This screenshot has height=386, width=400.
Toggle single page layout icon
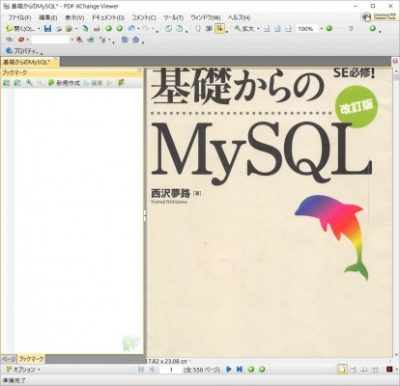coord(342,369)
